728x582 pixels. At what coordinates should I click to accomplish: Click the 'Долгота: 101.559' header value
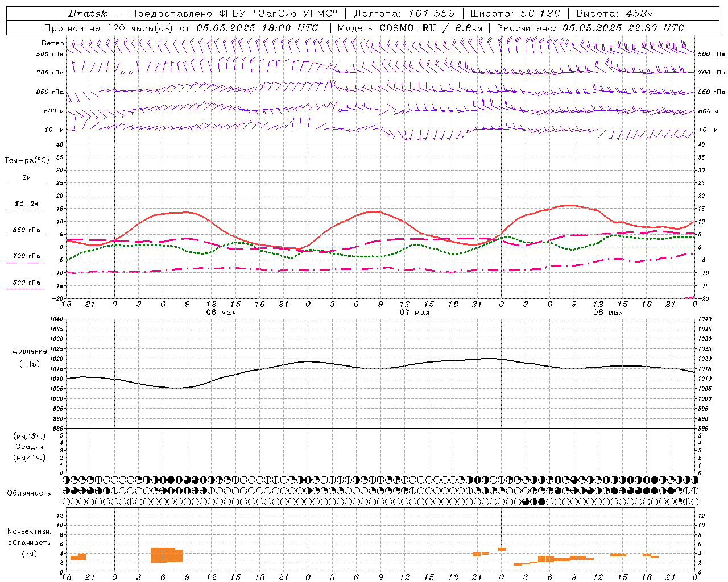[x=404, y=14]
